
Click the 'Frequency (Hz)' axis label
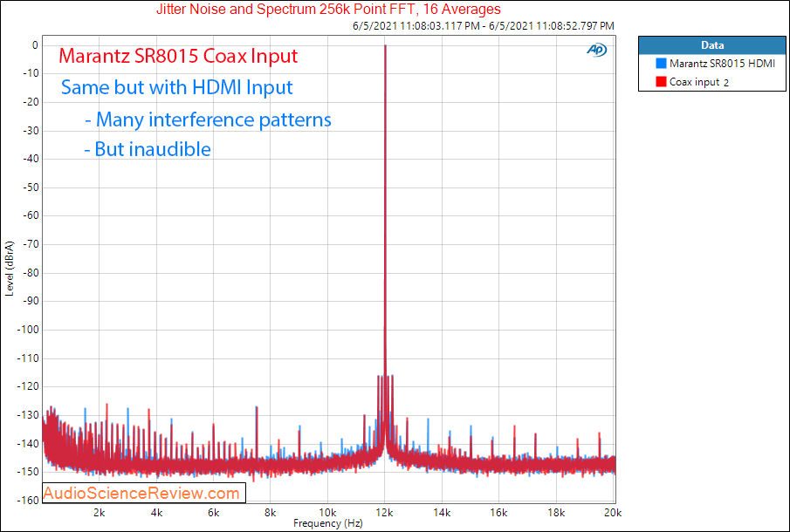328,523
